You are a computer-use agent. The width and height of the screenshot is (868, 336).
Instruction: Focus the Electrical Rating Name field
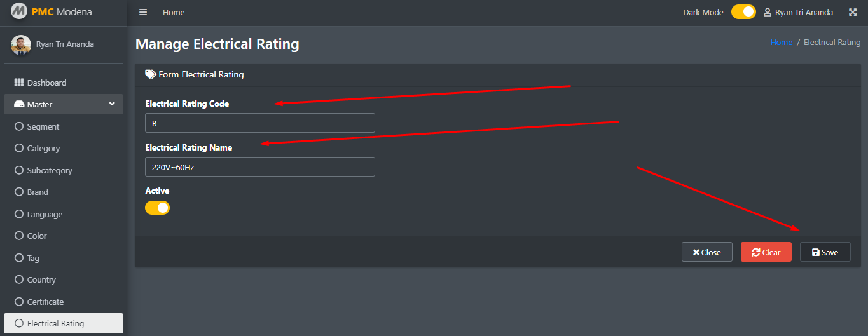[x=260, y=167]
